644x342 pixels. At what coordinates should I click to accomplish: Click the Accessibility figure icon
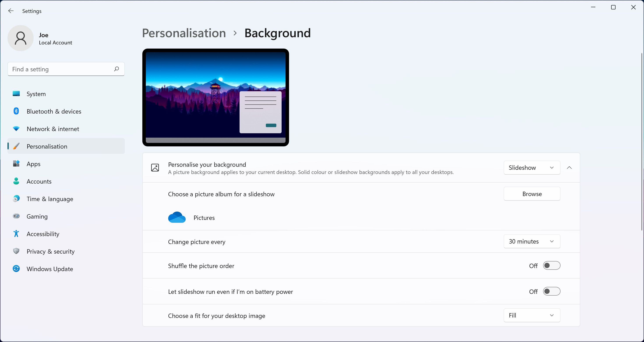click(x=16, y=233)
